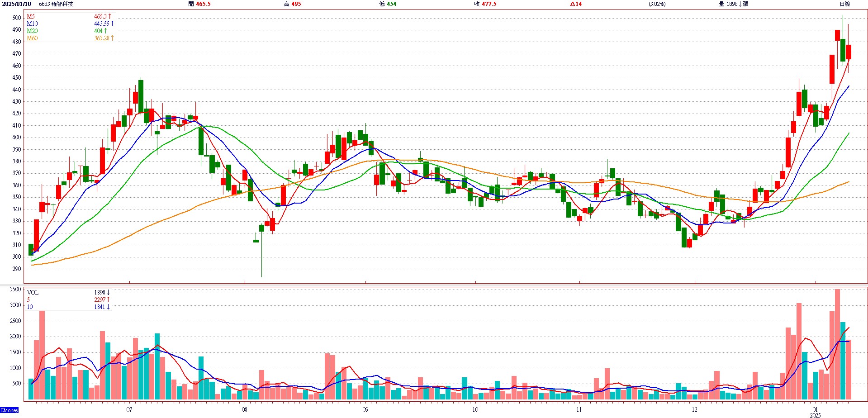The image size is (868, 418).
Task: Click the 450 price axis label
Action: coord(17,77)
